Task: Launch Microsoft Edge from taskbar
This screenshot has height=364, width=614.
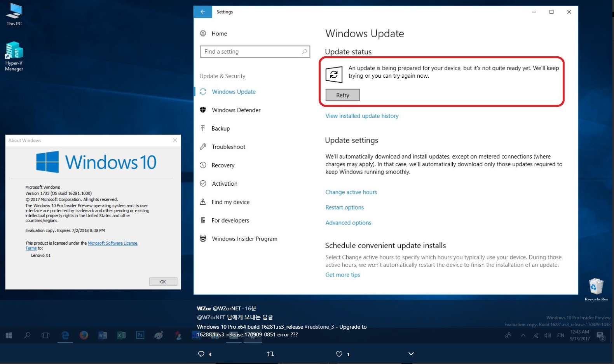Action: (x=65, y=335)
